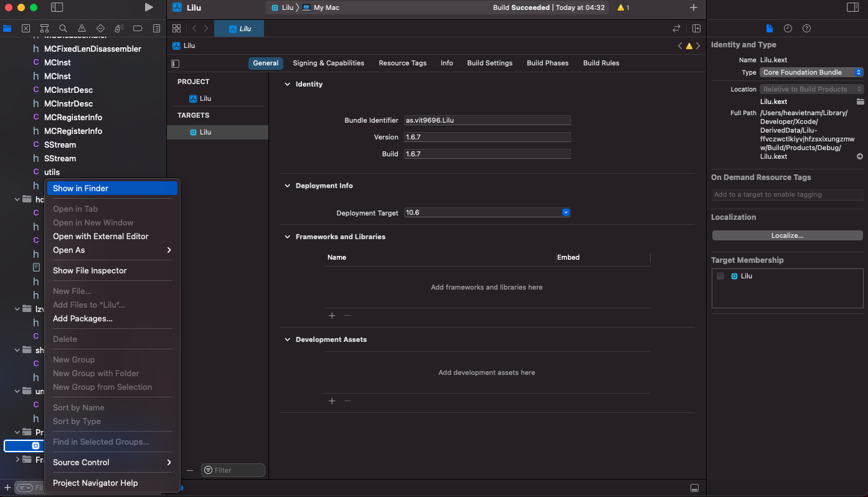The width and height of the screenshot is (868, 497).
Task: Open the Project navigator folder icon
Action: tap(7, 29)
